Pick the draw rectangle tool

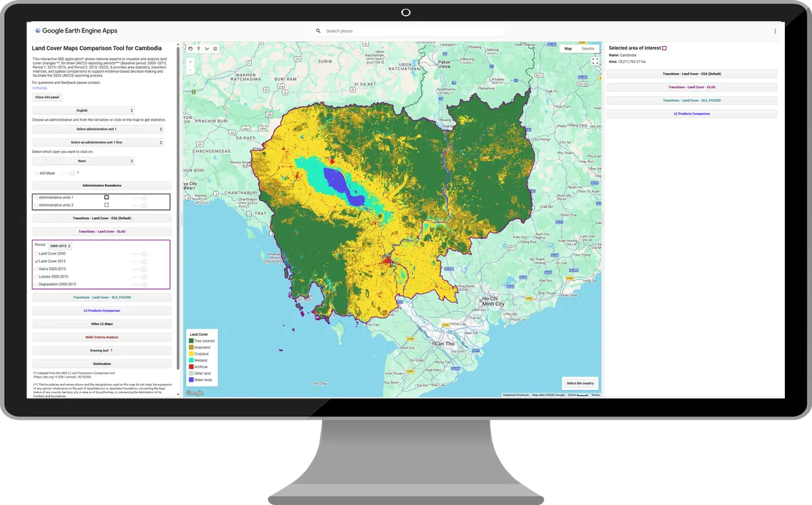[x=215, y=49]
